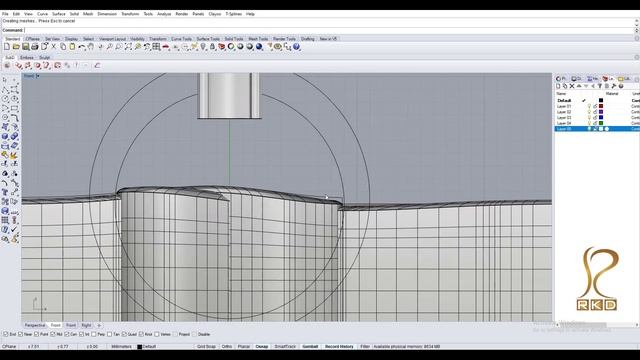The width and height of the screenshot is (640, 360).
Task: Click the Shaded viewport sphere icon
Action: click(240, 47)
